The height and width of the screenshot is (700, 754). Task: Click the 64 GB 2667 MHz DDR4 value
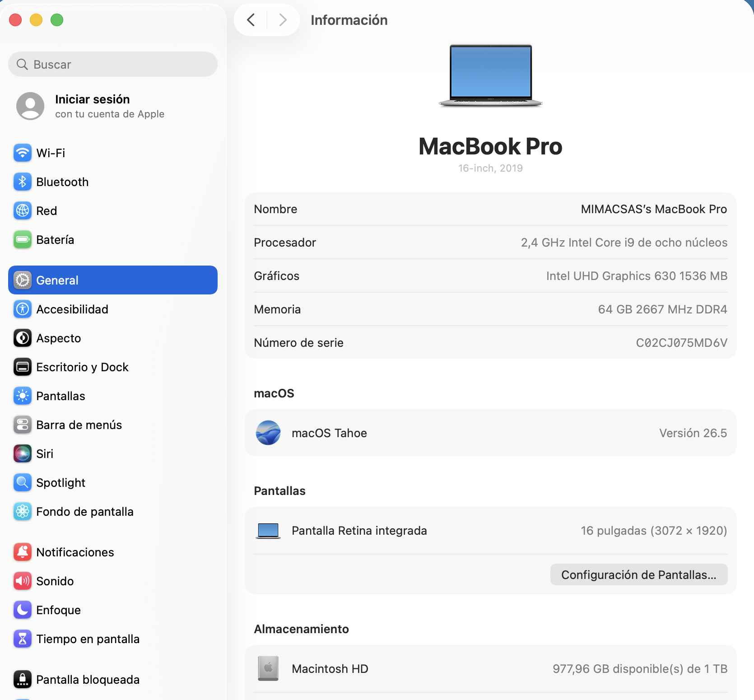(x=662, y=309)
